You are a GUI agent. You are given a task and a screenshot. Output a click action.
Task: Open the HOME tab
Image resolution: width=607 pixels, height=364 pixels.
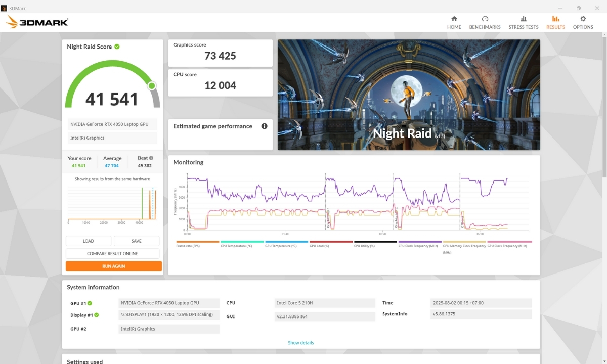[454, 22]
